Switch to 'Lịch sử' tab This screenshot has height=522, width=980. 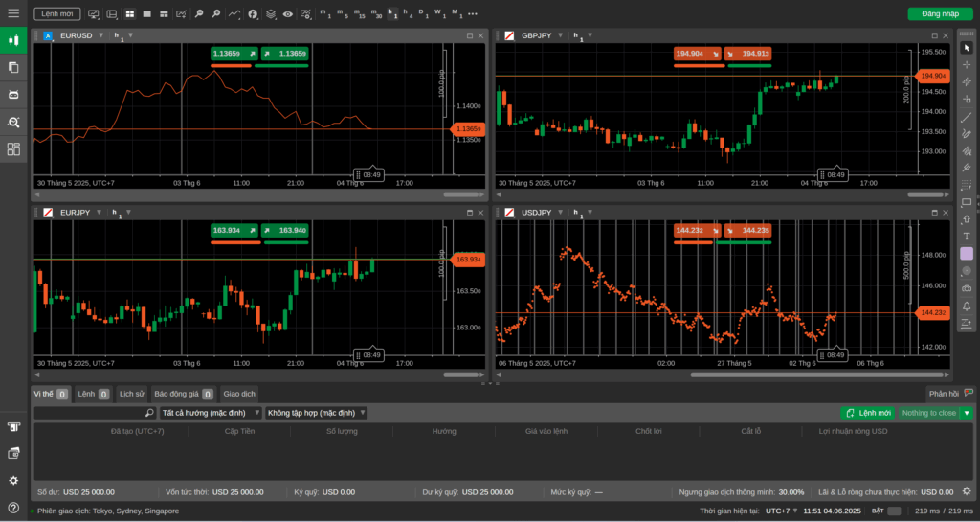point(132,394)
